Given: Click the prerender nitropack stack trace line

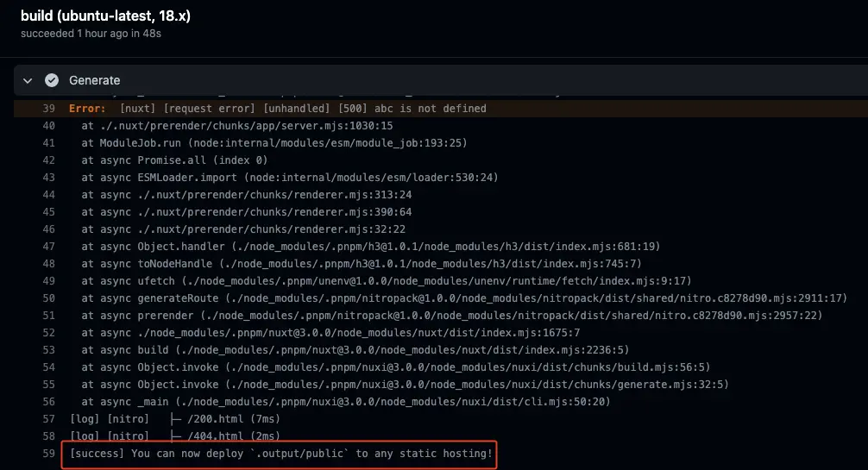Looking at the screenshot, I should tap(451, 316).
